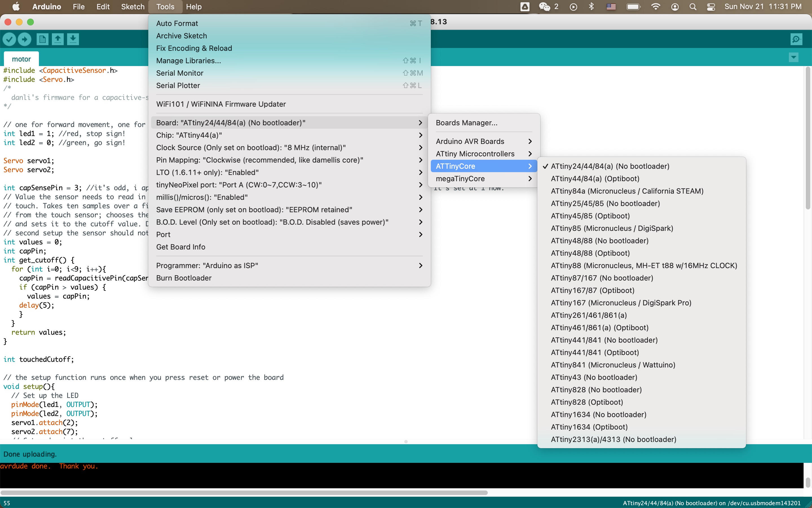Open the Wi-Fi status menu
This screenshot has width=812, height=508.
pos(655,7)
